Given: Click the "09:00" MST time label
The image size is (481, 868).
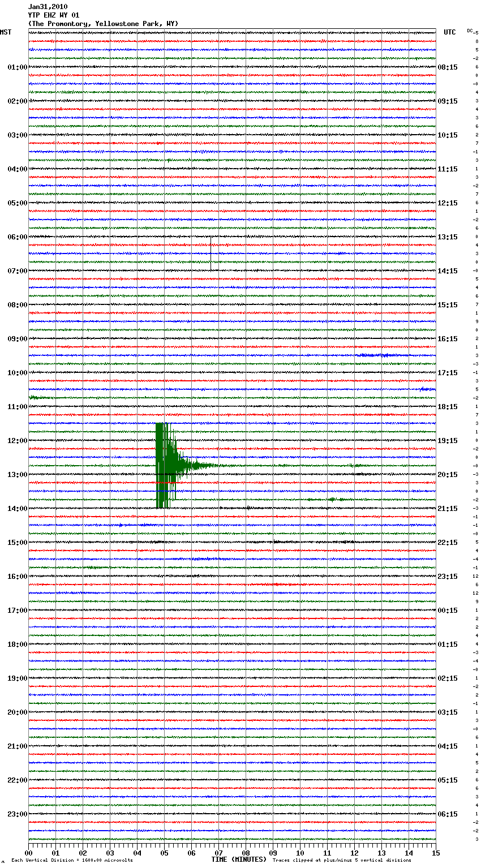Looking at the screenshot, I should [18, 339].
